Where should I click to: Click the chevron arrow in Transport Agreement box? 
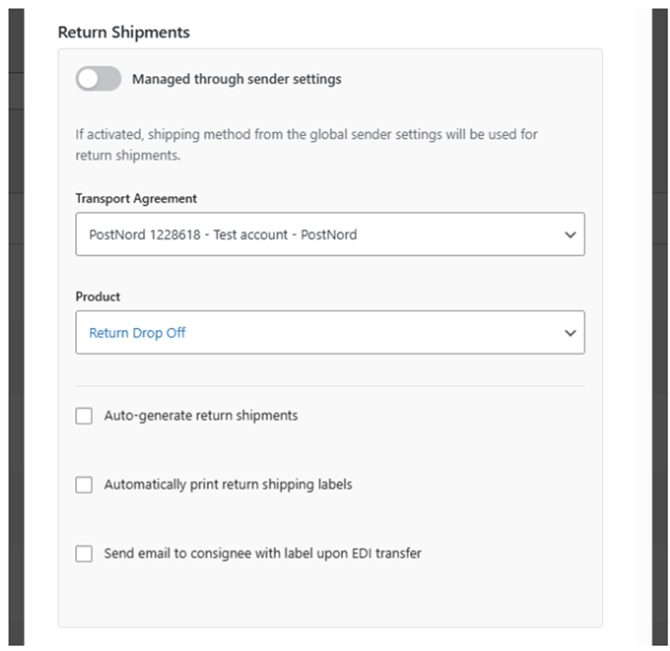coord(570,235)
